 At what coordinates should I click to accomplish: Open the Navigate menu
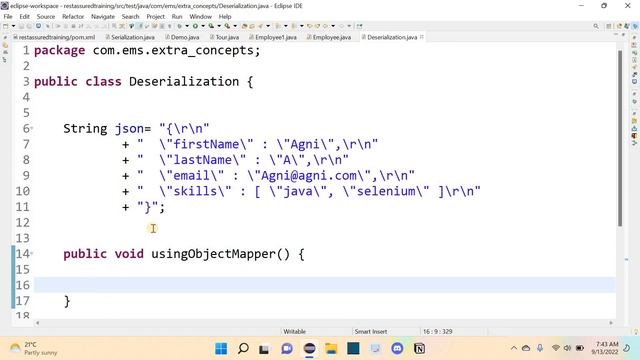click(103, 16)
